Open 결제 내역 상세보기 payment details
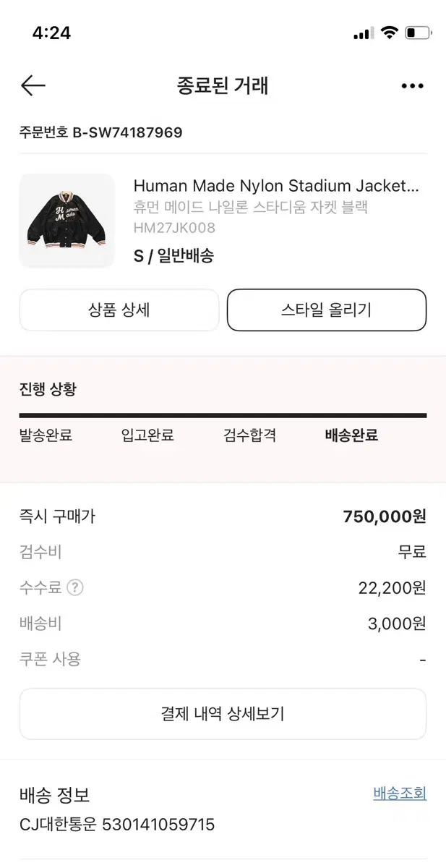Image resolution: width=446 pixels, height=868 pixels. coord(223,714)
